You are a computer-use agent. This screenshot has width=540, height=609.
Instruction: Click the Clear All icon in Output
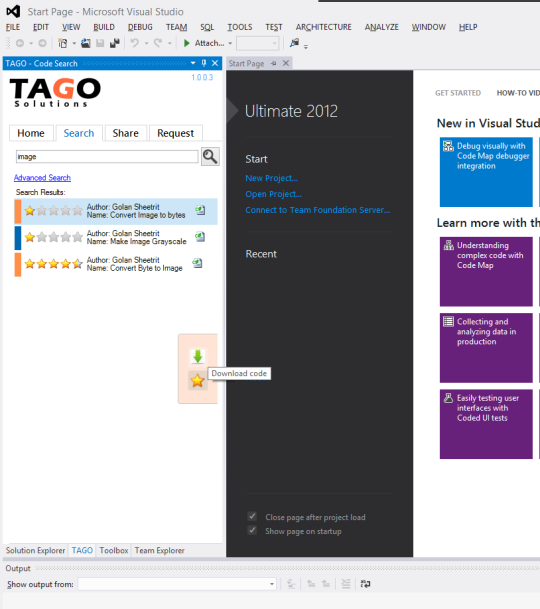[x=346, y=583]
